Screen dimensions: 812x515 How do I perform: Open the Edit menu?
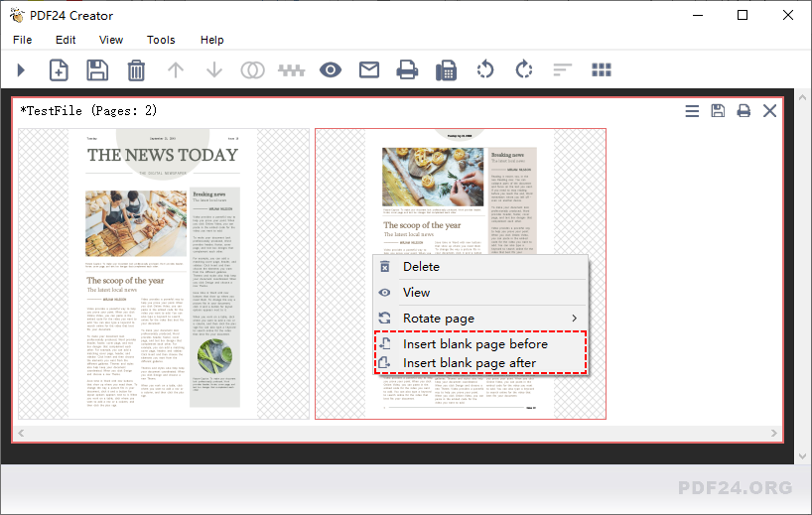point(66,40)
